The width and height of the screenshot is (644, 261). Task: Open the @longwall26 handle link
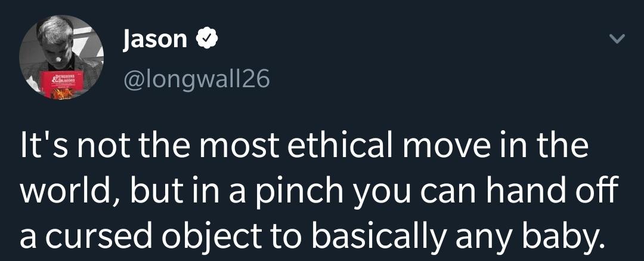(x=196, y=79)
